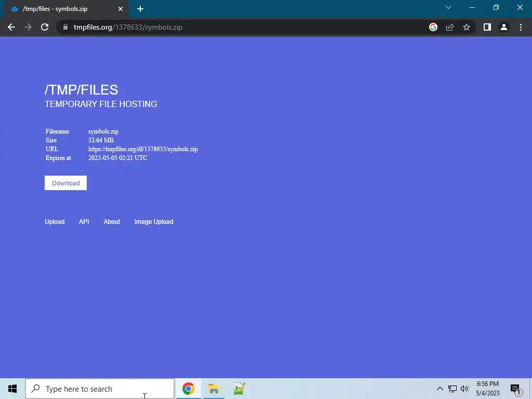Select the download URL text
This screenshot has width=532, height=399.
click(x=143, y=149)
